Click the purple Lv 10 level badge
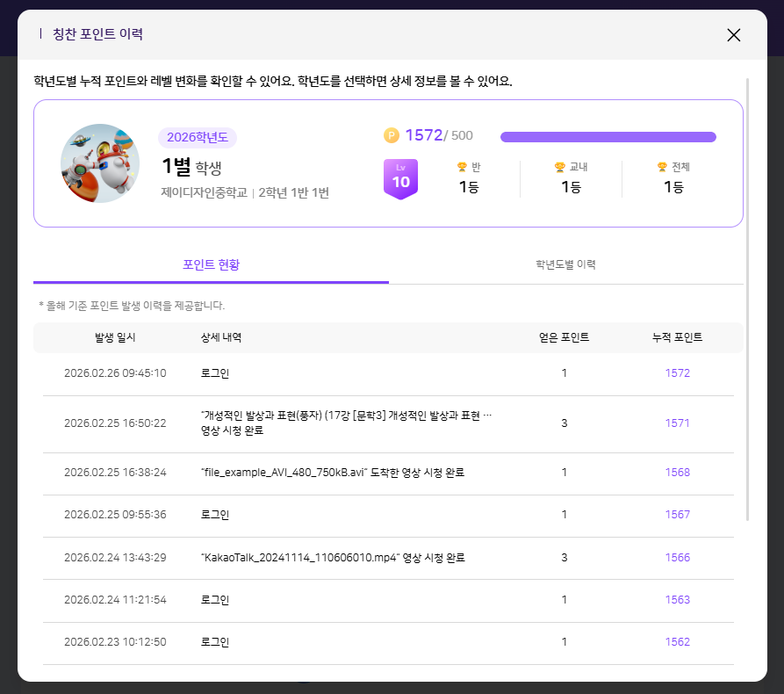The width and height of the screenshot is (784, 694). (x=400, y=178)
